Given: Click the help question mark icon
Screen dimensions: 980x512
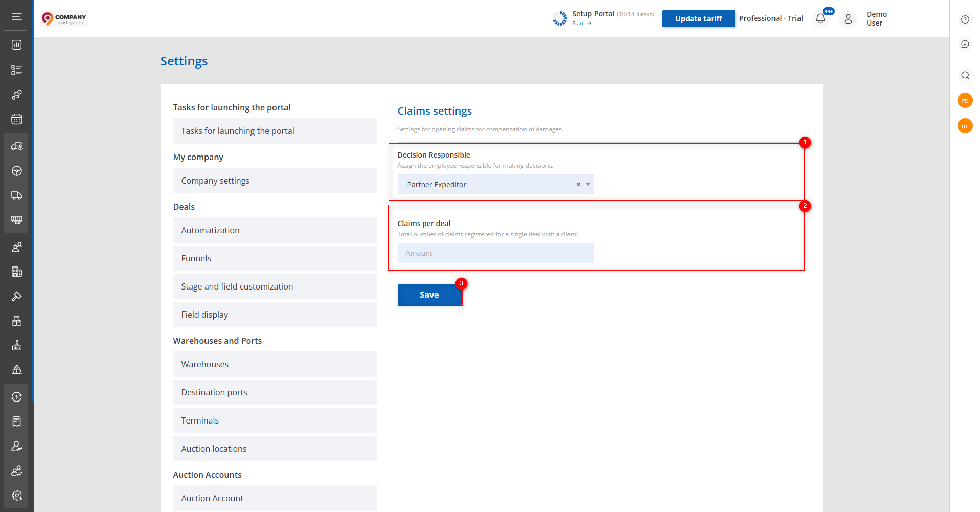Looking at the screenshot, I should pos(965,19).
